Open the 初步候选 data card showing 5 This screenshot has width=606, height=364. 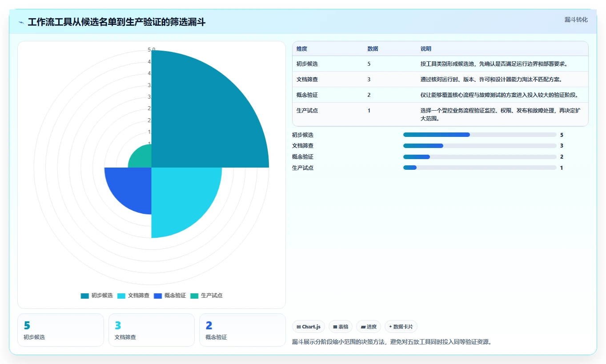click(x=60, y=330)
